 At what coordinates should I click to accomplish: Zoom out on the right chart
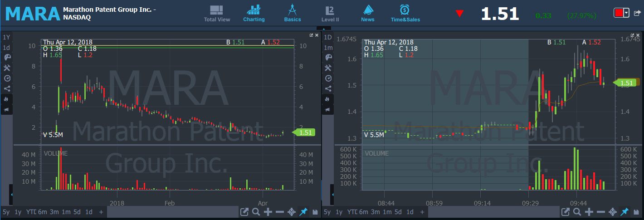coord(601,212)
